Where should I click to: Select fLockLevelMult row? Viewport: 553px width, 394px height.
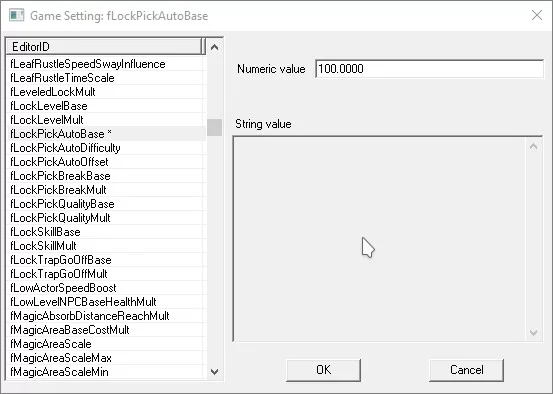point(106,120)
